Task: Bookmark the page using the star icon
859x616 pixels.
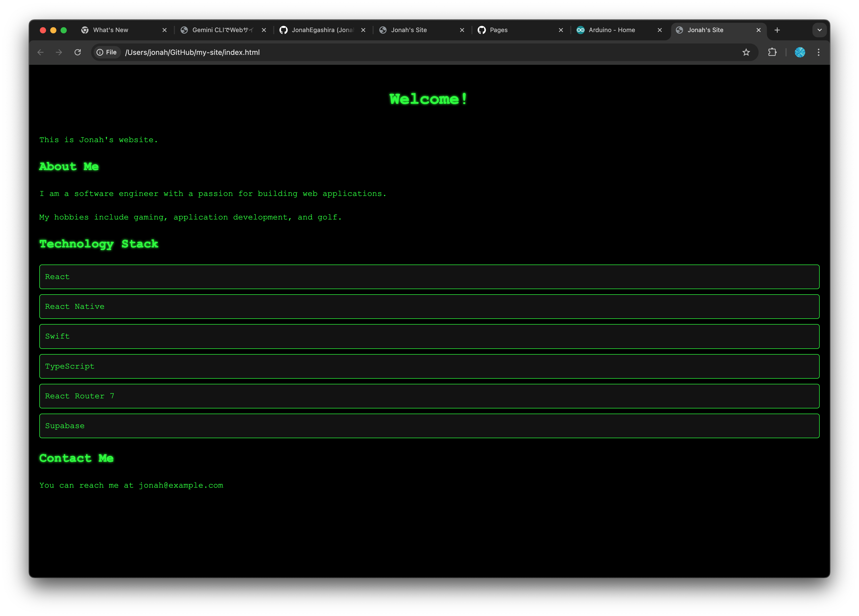Action: (x=746, y=52)
